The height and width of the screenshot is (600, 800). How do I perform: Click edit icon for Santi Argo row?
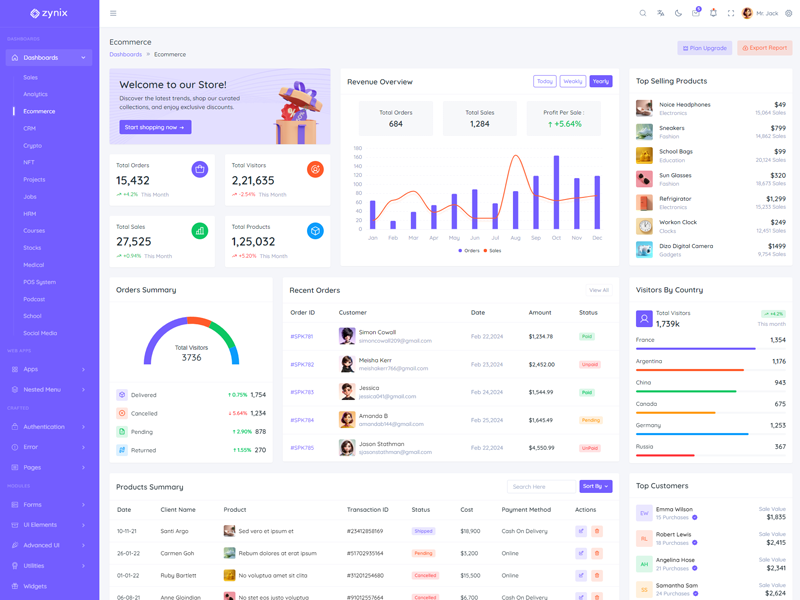581,531
